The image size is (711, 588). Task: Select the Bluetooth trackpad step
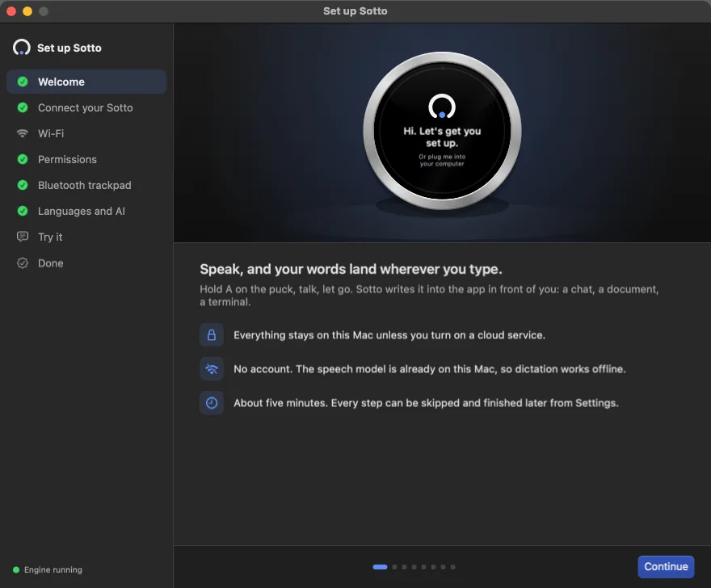point(86,185)
